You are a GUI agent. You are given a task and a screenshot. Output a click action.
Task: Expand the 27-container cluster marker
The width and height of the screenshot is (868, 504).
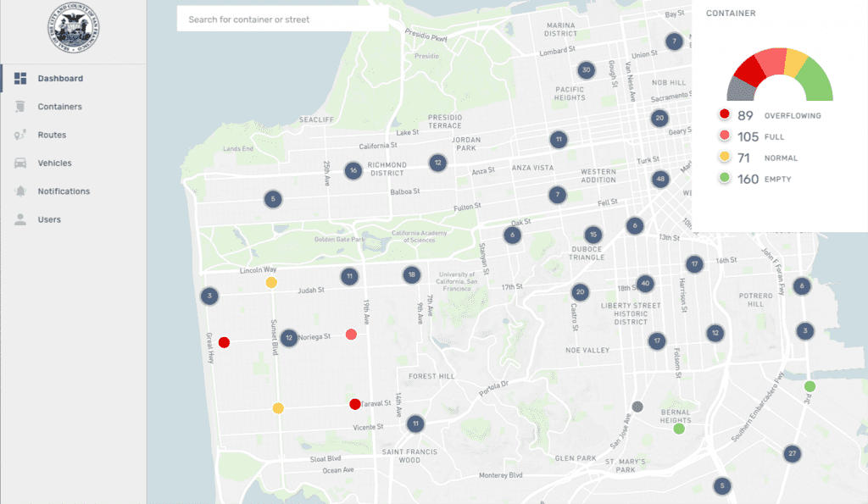pos(792,453)
